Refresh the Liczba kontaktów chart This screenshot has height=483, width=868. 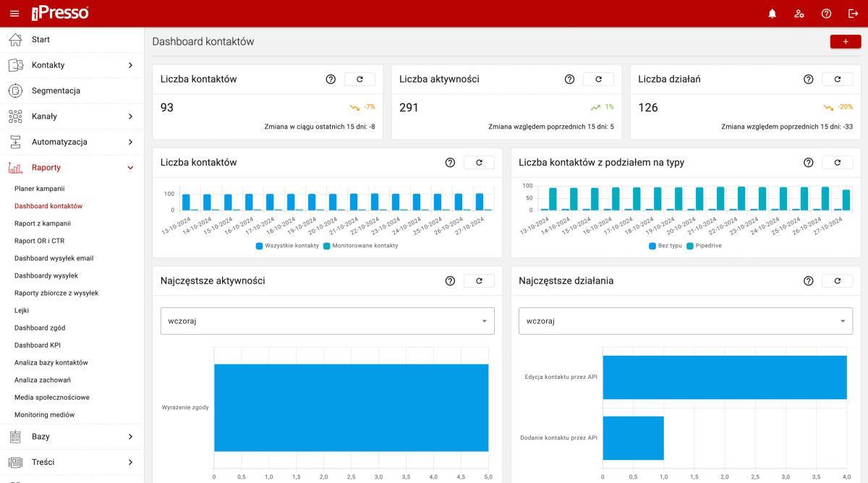(x=479, y=163)
